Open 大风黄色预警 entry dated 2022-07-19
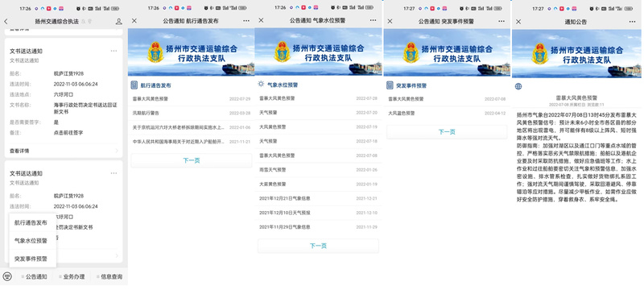Screen dimensions: 644x290 [318, 127]
